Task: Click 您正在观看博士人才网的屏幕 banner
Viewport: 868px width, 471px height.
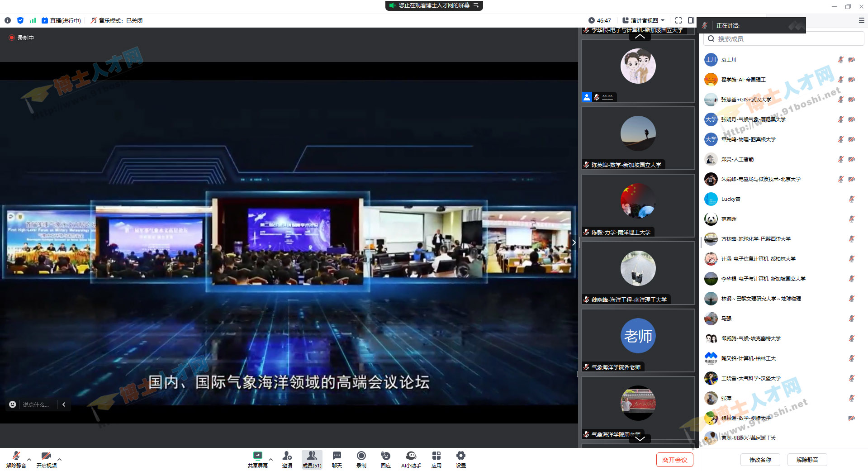Action: pyautogui.click(x=434, y=5)
